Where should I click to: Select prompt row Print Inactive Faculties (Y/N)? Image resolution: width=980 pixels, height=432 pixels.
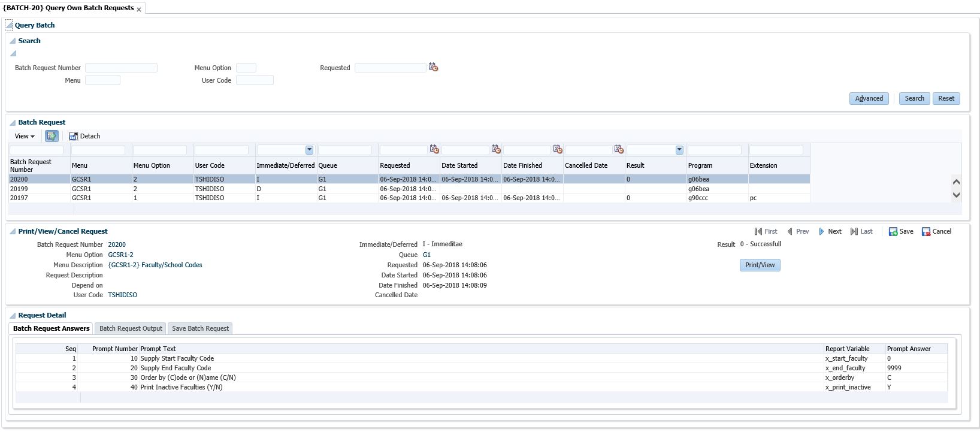tap(482, 387)
